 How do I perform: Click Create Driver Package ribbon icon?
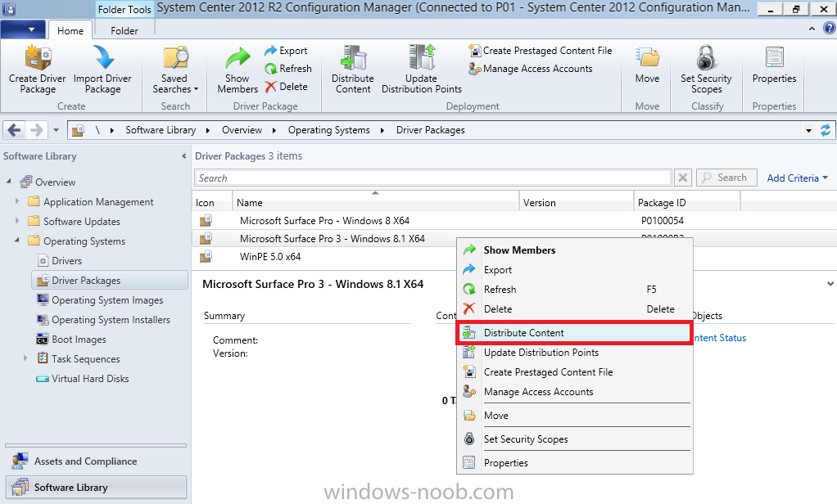point(38,70)
